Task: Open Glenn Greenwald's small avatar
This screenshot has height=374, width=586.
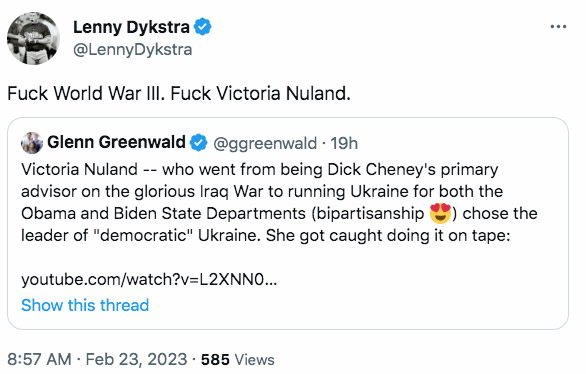Action: [x=32, y=143]
